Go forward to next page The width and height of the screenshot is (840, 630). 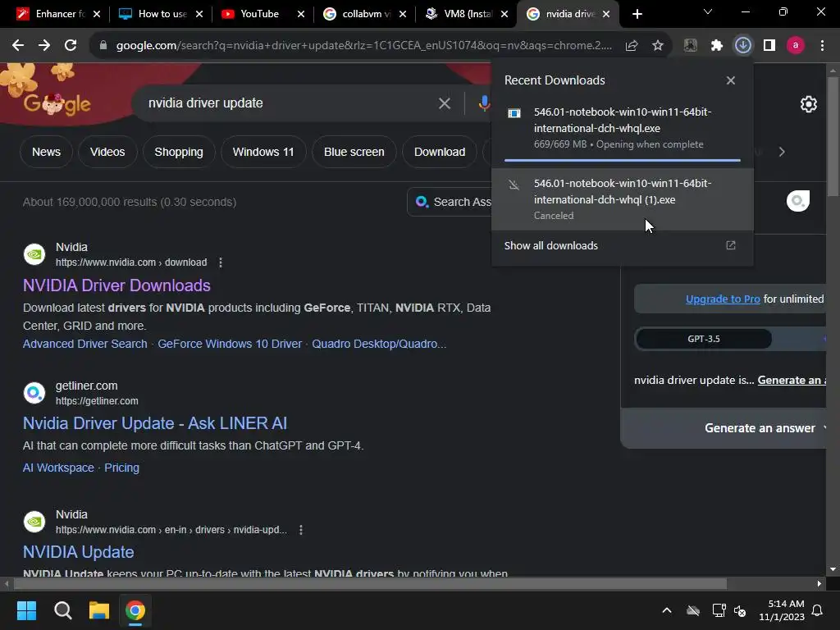[44, 46]
